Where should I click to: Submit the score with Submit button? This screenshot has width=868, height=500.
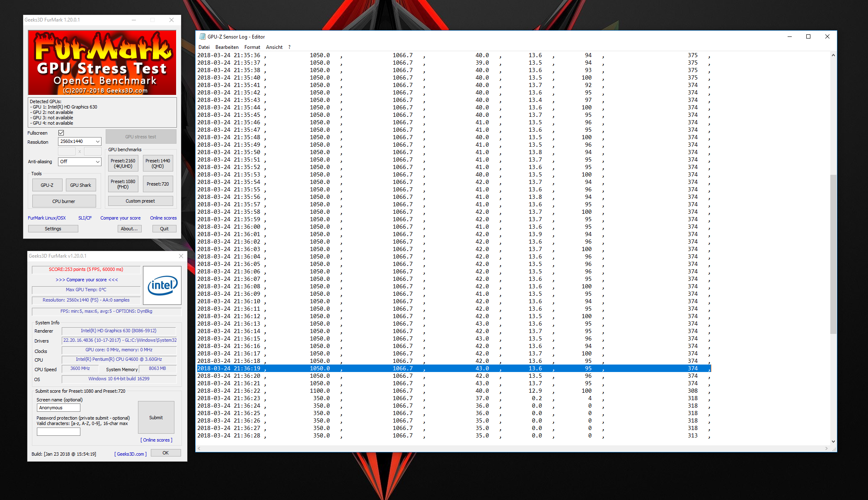156,418
